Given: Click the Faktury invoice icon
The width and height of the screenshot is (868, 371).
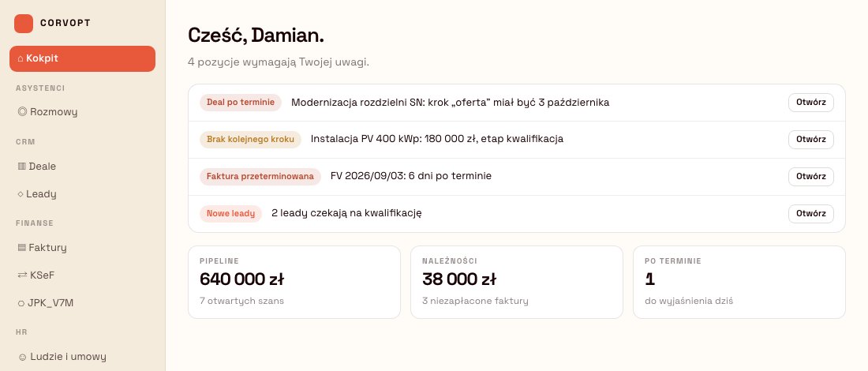Looking at the screenshot, I should click(22, 248).
